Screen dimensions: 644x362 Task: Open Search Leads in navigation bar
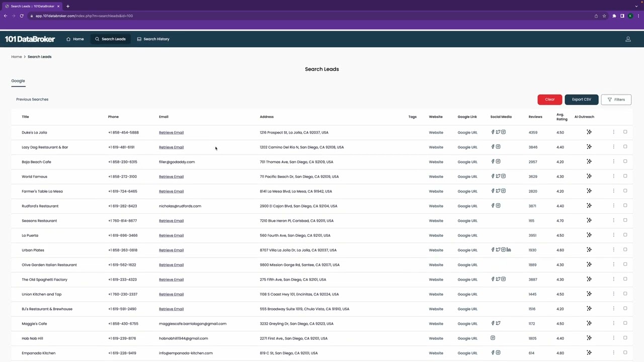point(110,39)
